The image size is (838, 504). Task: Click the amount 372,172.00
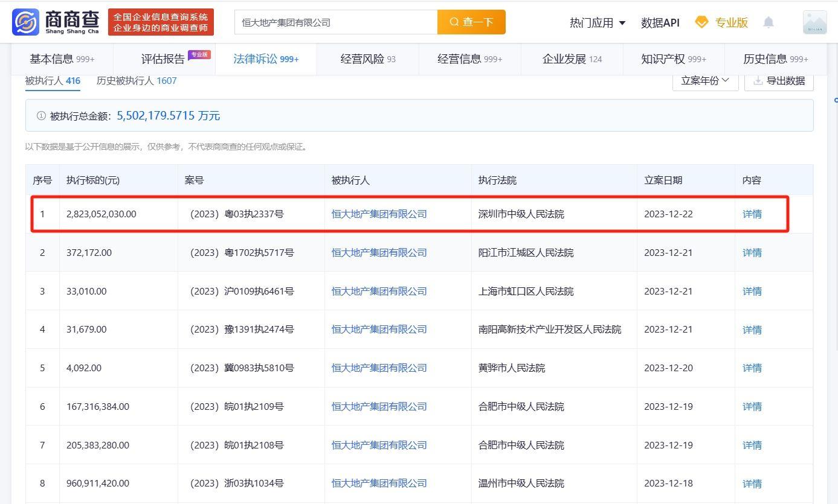tap(89, 252)
